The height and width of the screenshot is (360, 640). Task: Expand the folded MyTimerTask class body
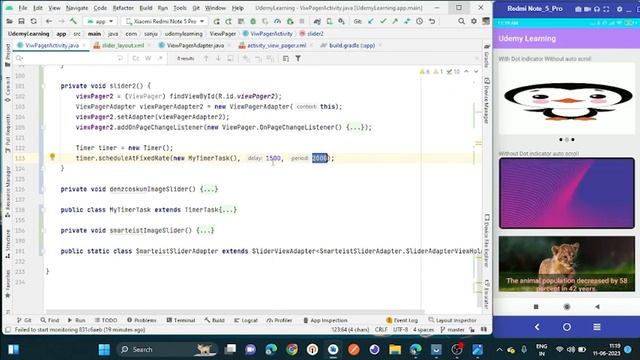point(228,210)
